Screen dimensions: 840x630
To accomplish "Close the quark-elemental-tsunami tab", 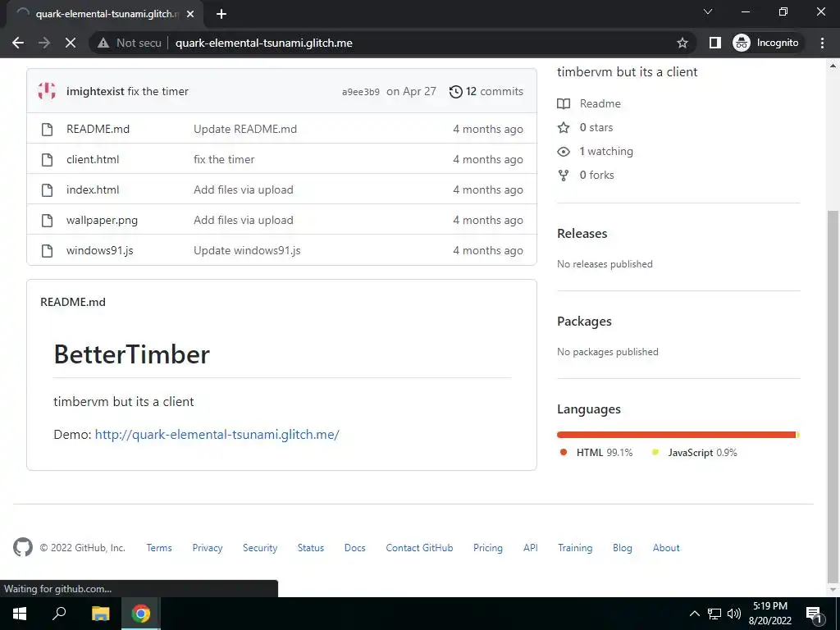I will click(x=190, y=14).
